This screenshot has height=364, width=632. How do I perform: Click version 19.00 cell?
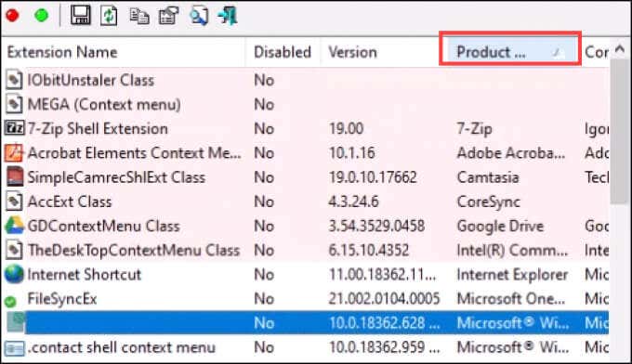[347, 128]
